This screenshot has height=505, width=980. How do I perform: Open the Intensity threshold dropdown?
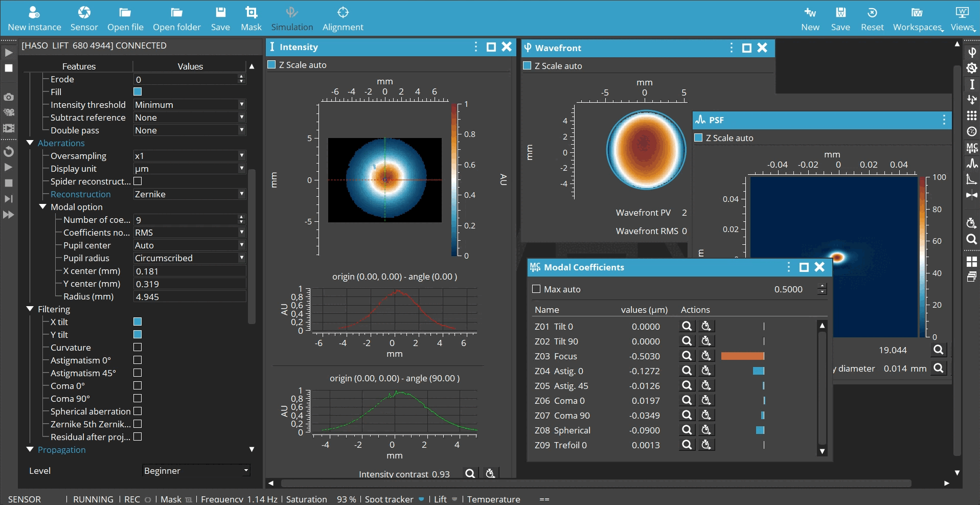(x=190, y=104)
